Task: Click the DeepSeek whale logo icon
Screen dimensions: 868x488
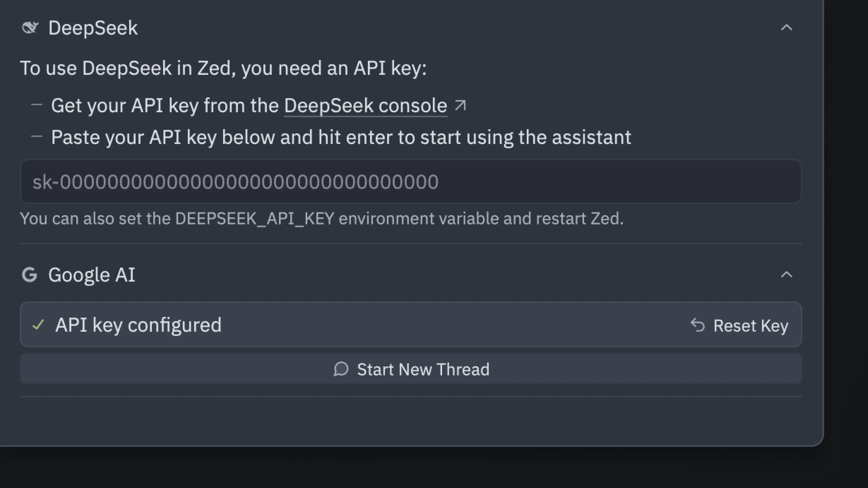Action: click(x=30, y=28)
